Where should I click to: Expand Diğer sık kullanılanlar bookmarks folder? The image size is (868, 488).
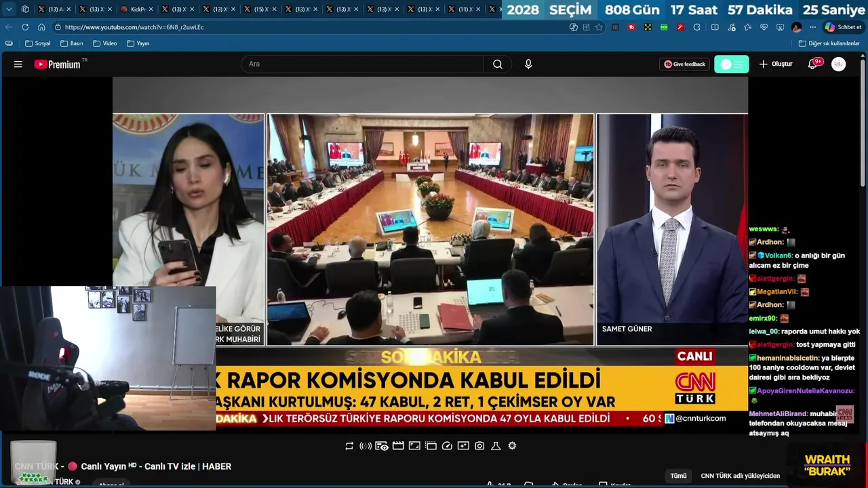[829, 43]
